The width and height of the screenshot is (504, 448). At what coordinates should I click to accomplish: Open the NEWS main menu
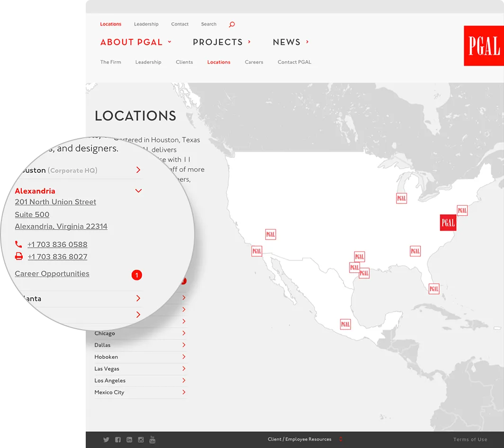[290, 42]
